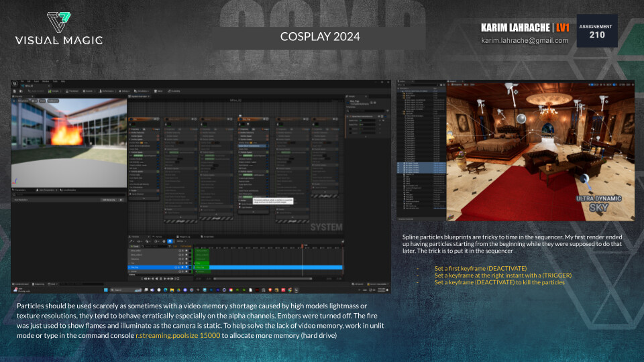
Task: Click the timeline track search field
Action: pos(155,246)
